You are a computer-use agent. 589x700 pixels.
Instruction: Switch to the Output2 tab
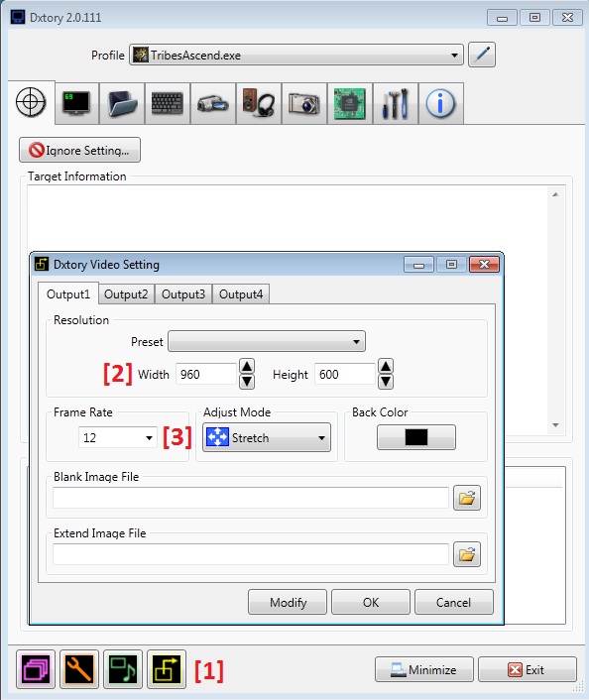point(126,294)
